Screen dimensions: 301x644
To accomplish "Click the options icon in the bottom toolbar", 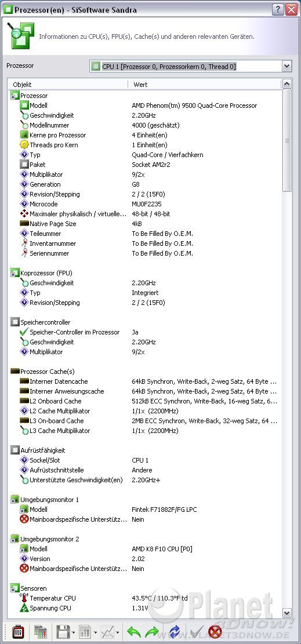I will [17, 631].
